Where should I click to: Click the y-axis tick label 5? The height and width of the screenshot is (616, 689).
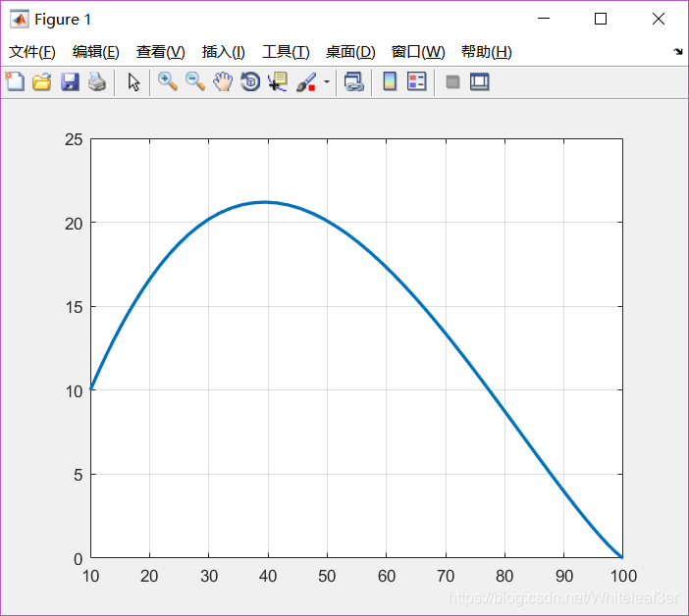79,475
